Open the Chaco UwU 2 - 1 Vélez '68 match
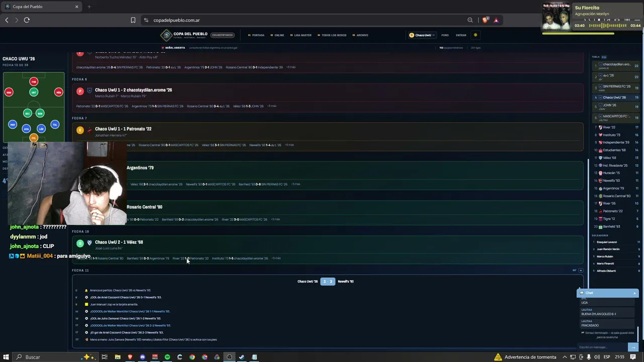 pos(119,242)
